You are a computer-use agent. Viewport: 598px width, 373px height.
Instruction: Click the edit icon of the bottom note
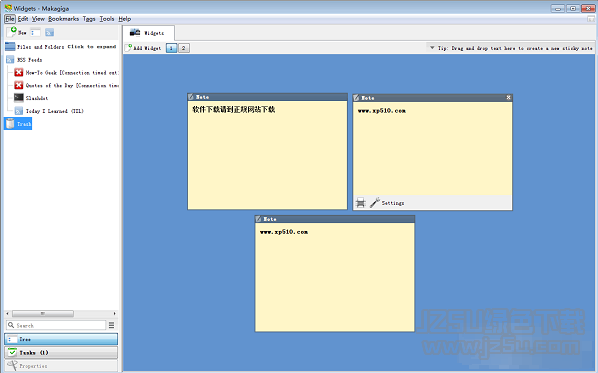(259, 219)
